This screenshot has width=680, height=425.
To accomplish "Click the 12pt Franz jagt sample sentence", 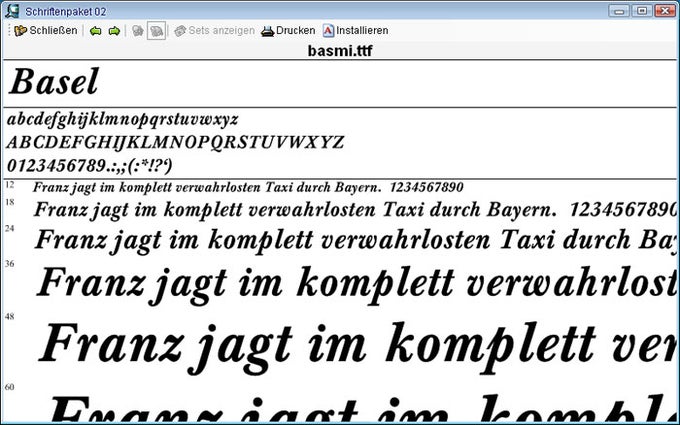I will point(248,187).
